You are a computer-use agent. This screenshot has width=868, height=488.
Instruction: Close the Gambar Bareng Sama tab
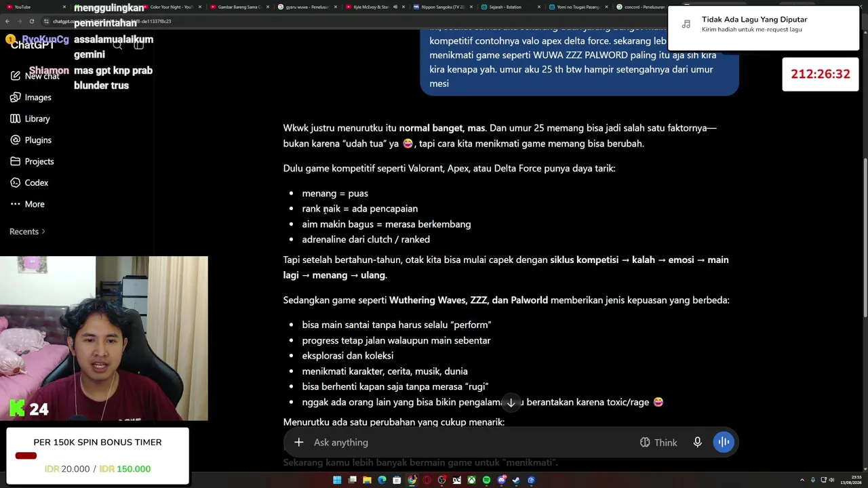pyautogui.click(x=268, y=7)
